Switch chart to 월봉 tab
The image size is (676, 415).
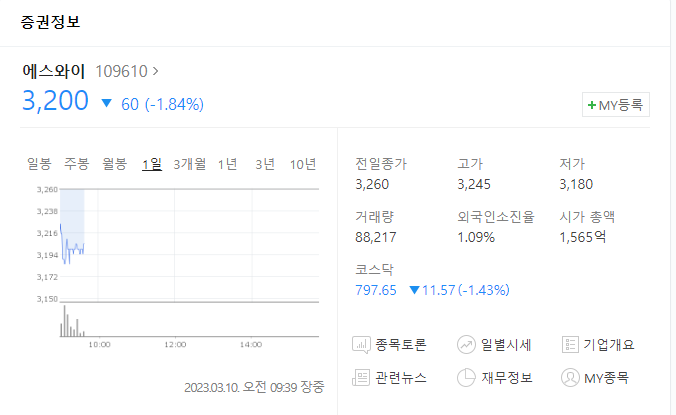[115, 164]
